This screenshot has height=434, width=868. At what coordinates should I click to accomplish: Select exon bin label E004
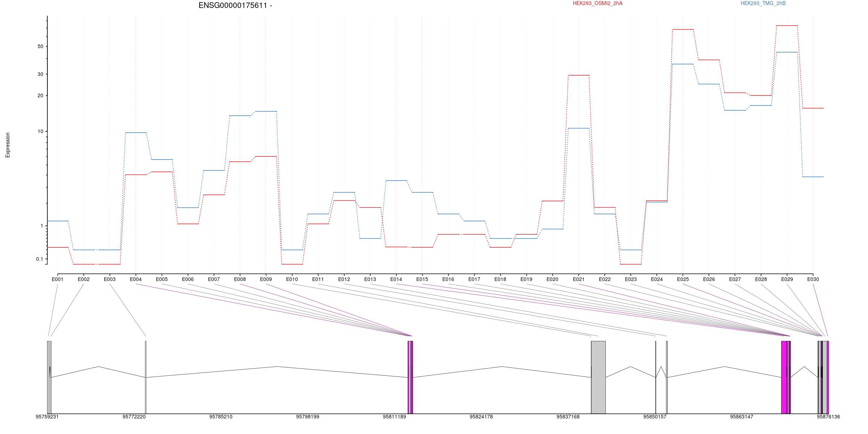pos(136,279)
